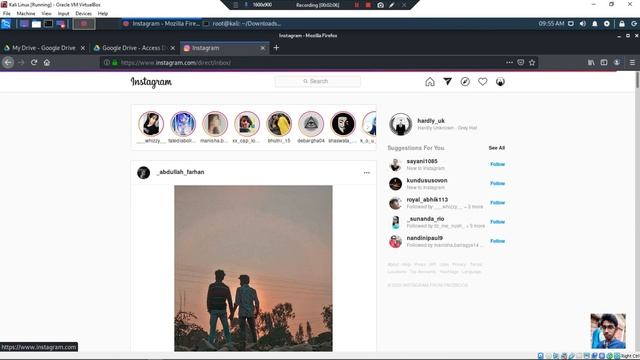The height and width of the screenshot is (360, 640).
Task: Open the bhumi_15 story
Action: tap(279, 124)
